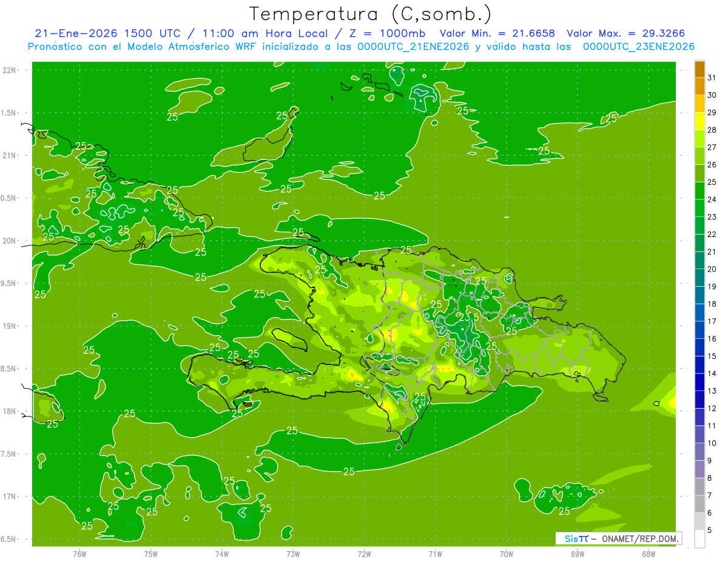Click the "73W" longitude axis label

(x=293, y=554)
